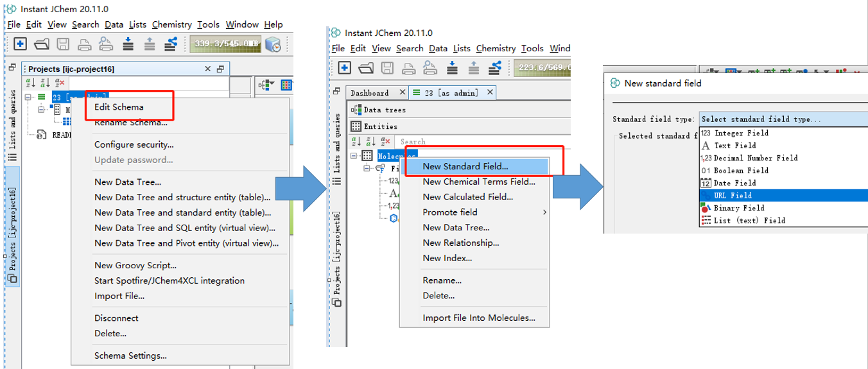Open File menu in left window
The width and height of the screenshot is (868, 369).
click(13, 24)
